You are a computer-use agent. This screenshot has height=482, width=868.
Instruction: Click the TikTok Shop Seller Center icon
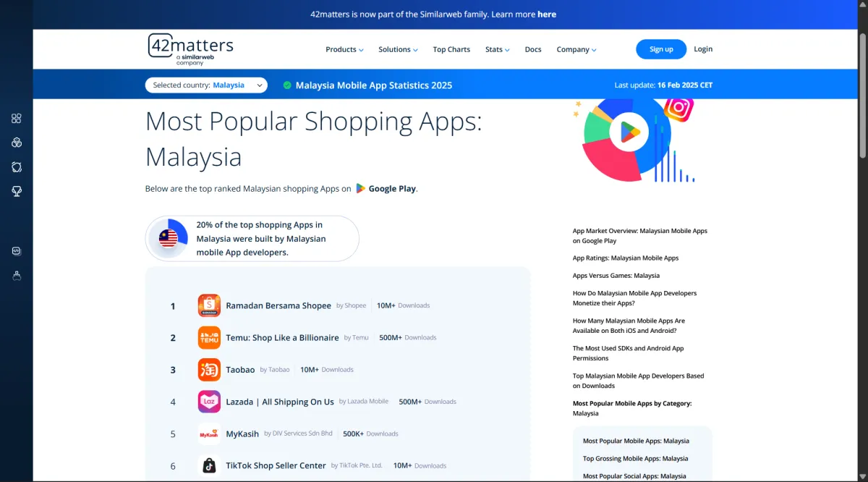pyautogui.click(x=209, y=465)
